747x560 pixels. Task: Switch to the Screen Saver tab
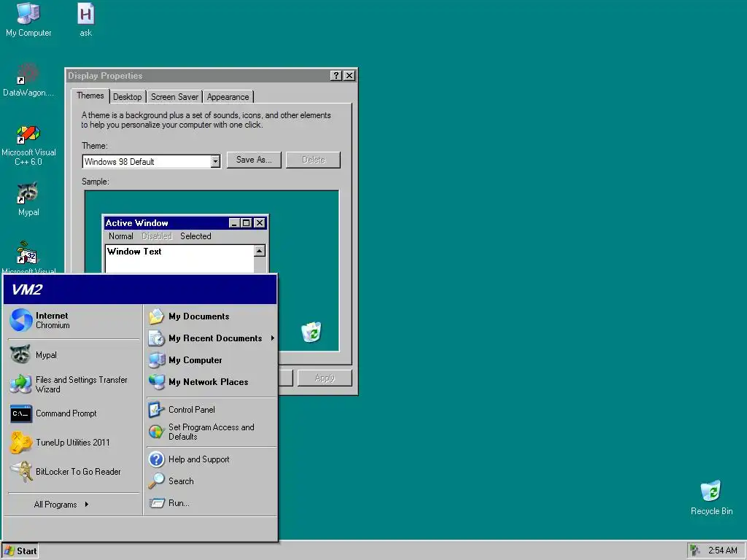click(174, 97)
